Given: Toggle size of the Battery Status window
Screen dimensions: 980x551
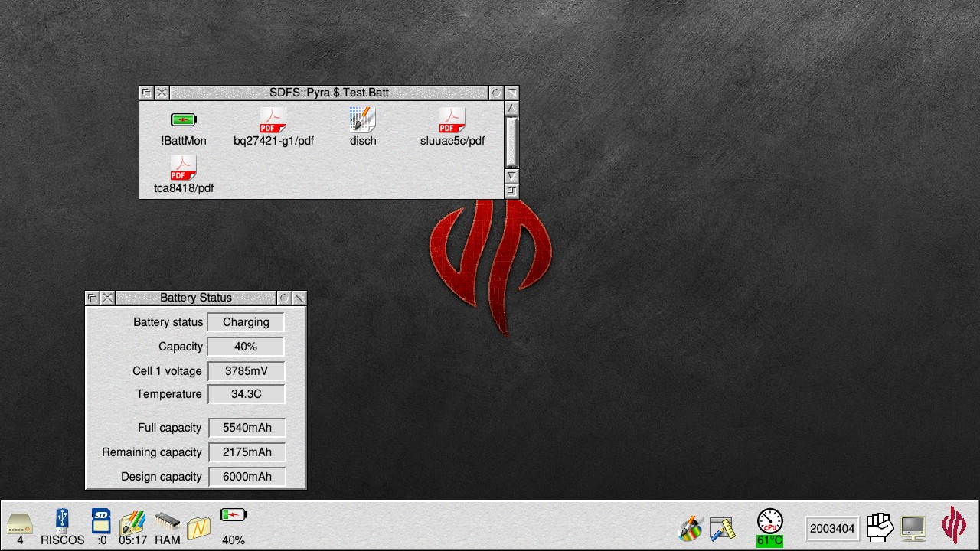Looking at the screenshot, I should pyautogui.click(x=299, y=298).
